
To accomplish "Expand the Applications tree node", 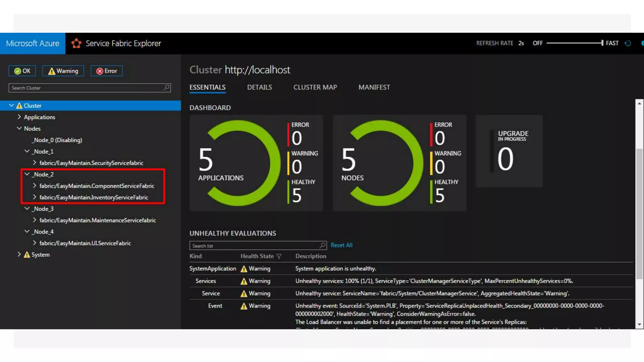I will click(19, 117).
